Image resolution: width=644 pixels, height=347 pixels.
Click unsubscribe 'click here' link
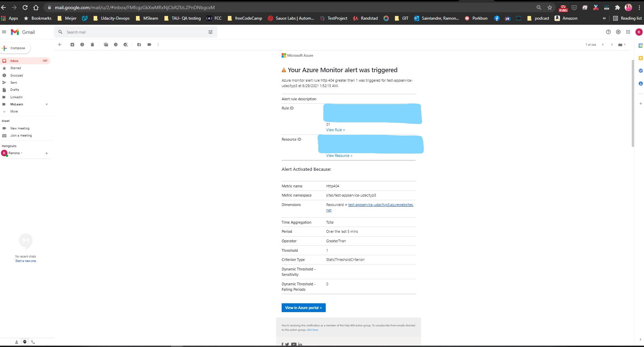(312, 330)
